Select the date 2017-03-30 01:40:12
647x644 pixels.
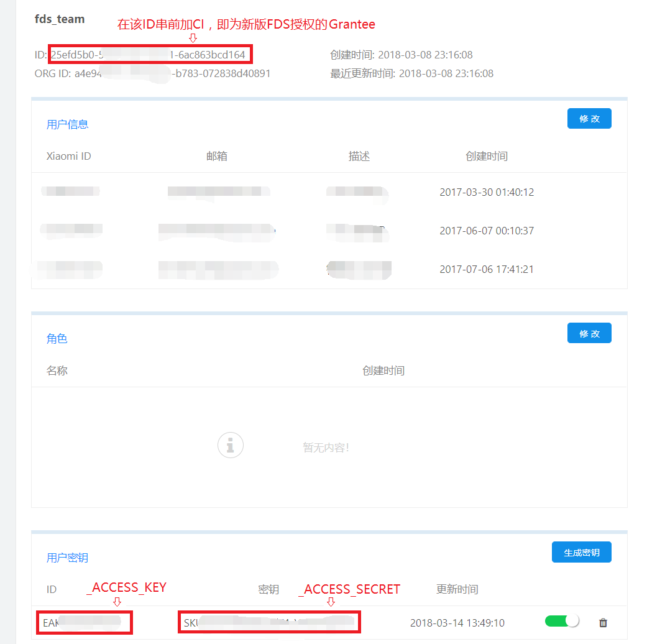[x=487, y=192]
